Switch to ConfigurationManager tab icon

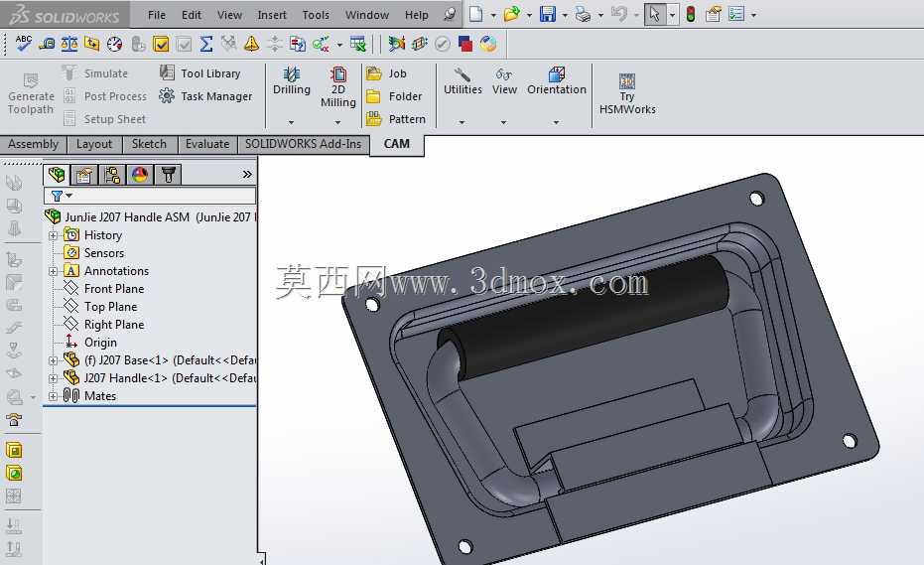(111, 175)
